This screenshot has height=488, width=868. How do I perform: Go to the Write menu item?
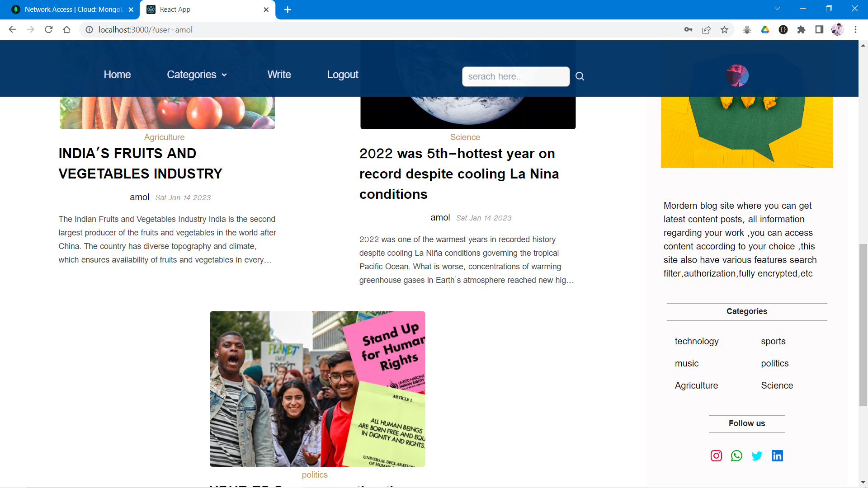pos(279,75)
